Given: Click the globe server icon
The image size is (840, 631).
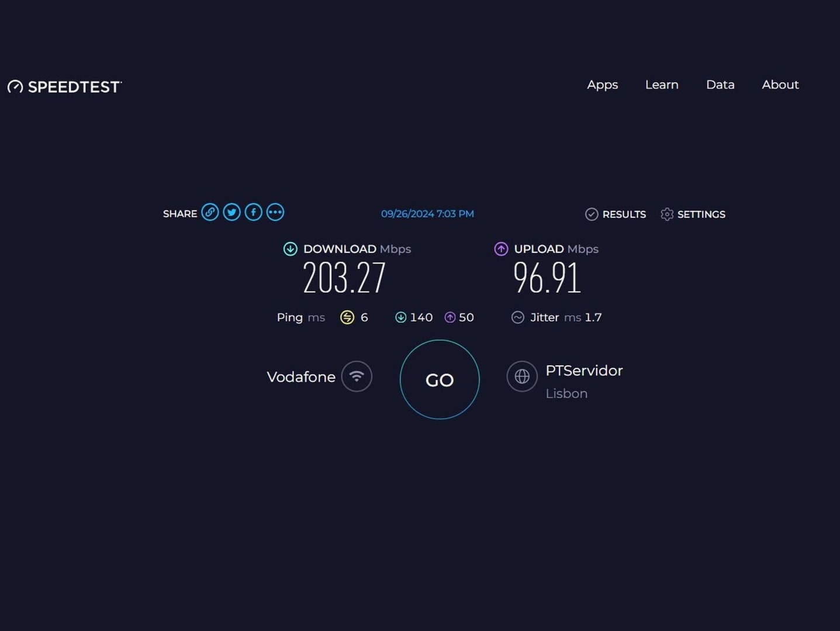Looking at the screenshot, I should 522,376.
